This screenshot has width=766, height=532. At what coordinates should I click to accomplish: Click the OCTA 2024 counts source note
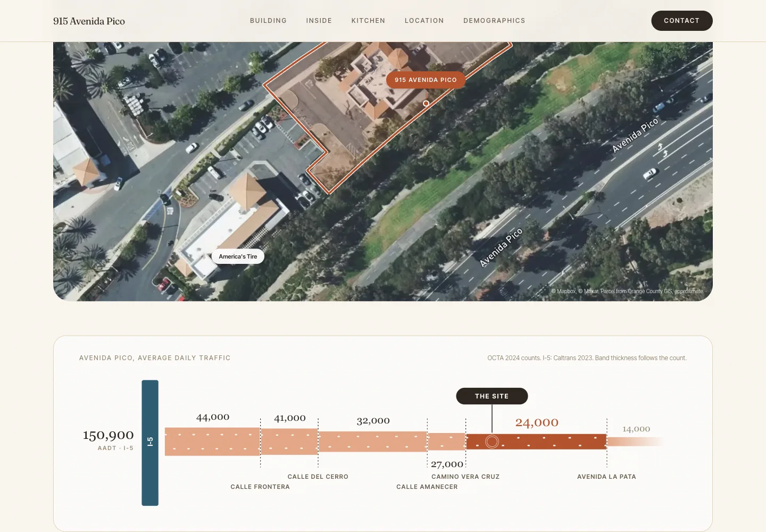587,358
